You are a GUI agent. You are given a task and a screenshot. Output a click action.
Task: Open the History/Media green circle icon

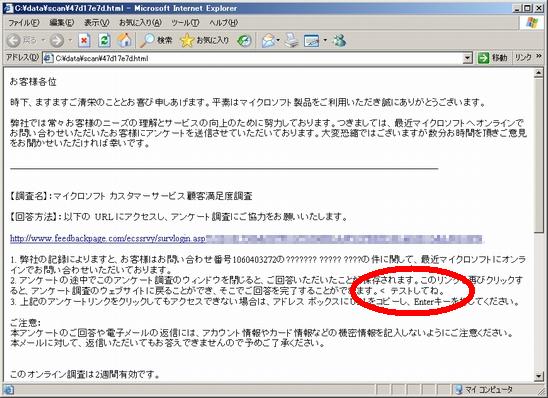(x=244, y=41)
